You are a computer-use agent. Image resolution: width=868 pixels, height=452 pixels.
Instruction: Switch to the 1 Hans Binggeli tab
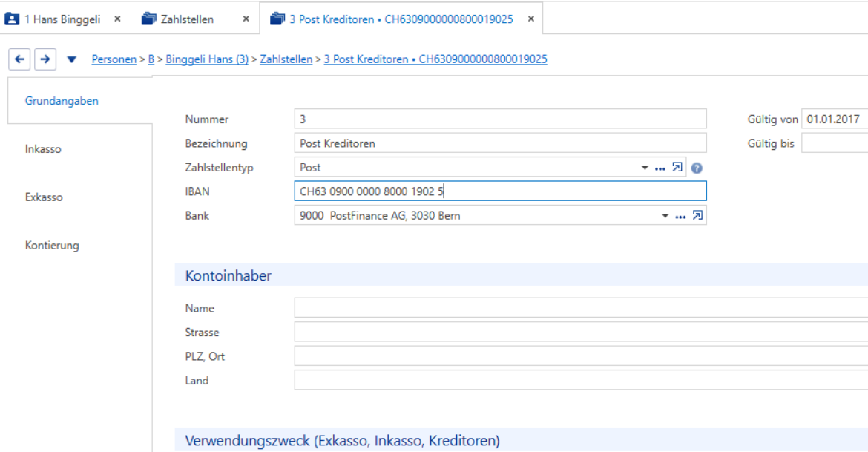62,19
